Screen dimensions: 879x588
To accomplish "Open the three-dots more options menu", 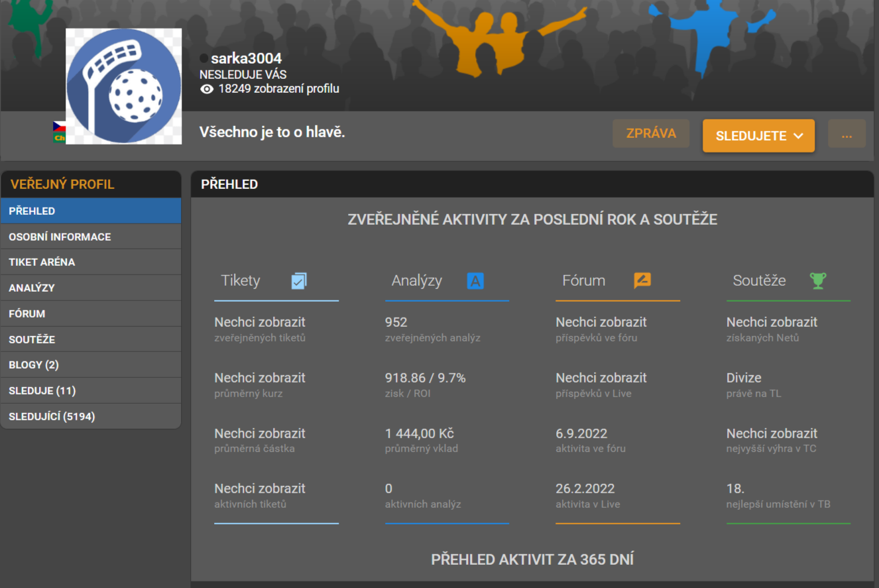I will (x=847, y=135).
